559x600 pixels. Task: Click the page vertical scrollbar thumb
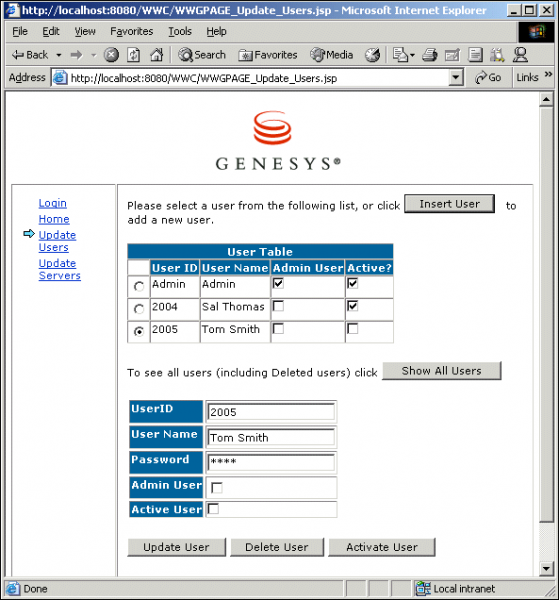pos(546,315)
